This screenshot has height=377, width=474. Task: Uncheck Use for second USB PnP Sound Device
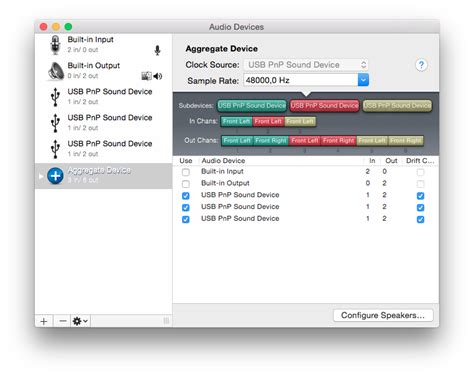[x=186, y=207]
